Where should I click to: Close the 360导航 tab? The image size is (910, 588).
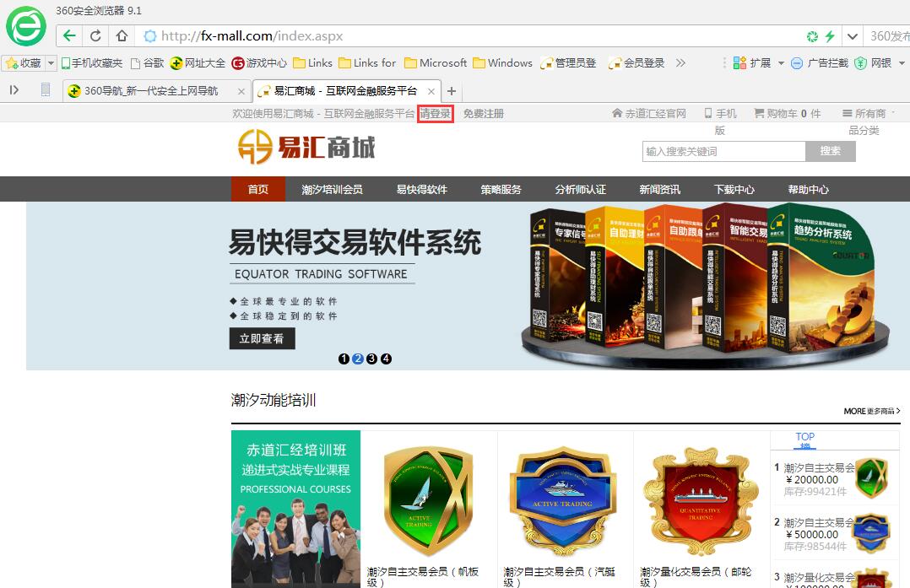pos(241,91)
